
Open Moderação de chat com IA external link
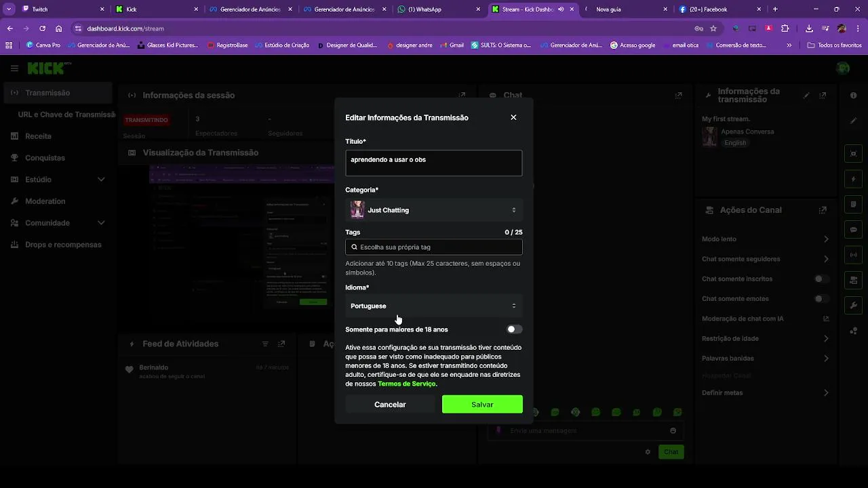click(x=826, y=319)
